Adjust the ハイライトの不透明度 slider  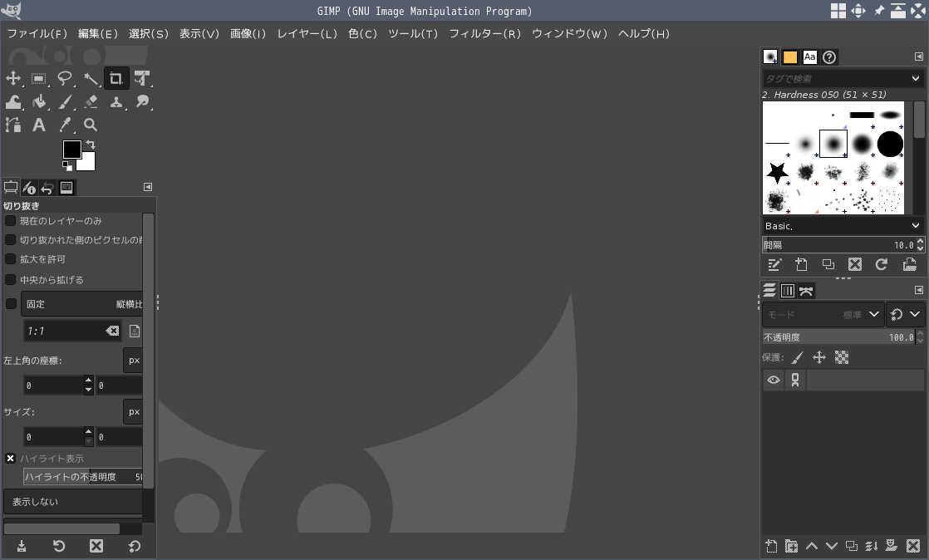tap(83, 477)
